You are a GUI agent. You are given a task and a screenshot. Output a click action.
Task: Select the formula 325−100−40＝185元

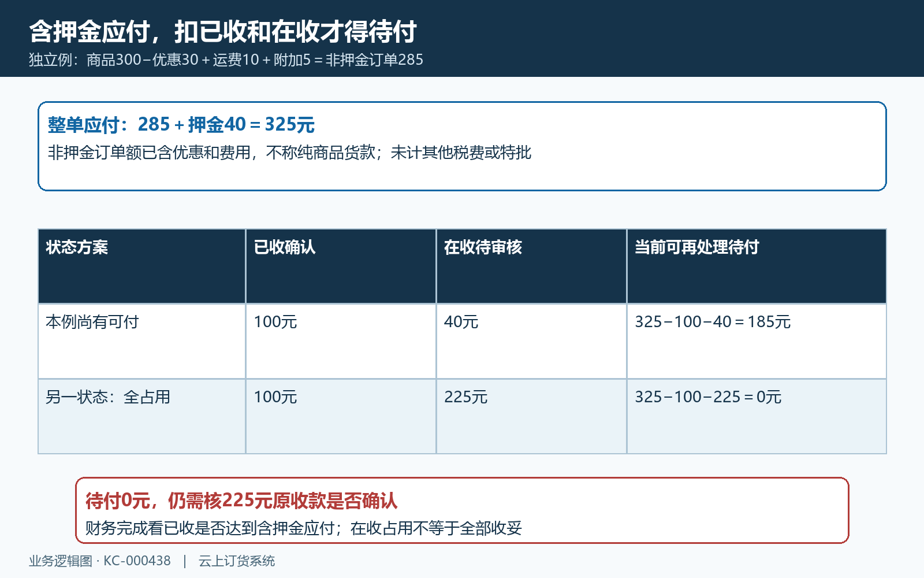[713, 322]
